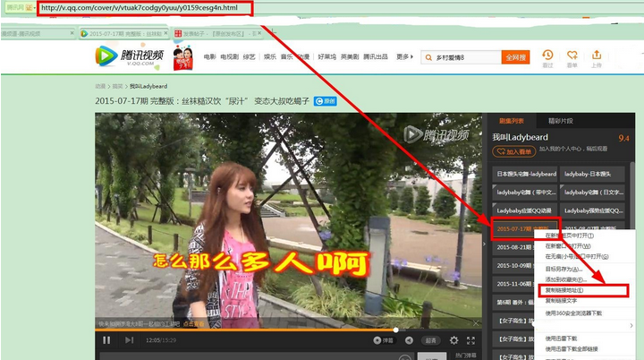Select the 精彩片段 highlights tab
The height and width of the screenshot is (360, 644).
tap(560, 121)
